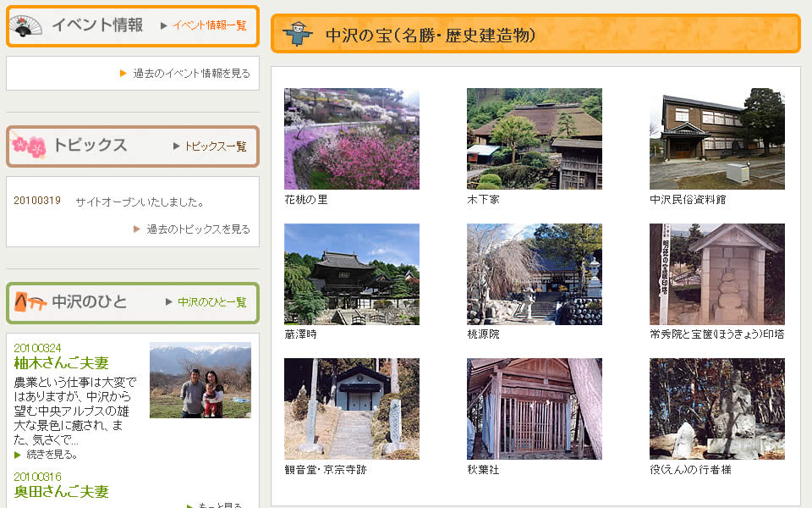Click the 花桃の里 caption text
The height and width of the screenshot is (508, 812).
point(306,200)
